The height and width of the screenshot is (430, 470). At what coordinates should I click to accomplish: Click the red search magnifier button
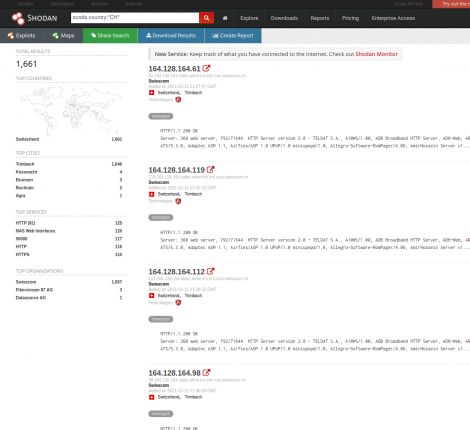pos(206,18)
